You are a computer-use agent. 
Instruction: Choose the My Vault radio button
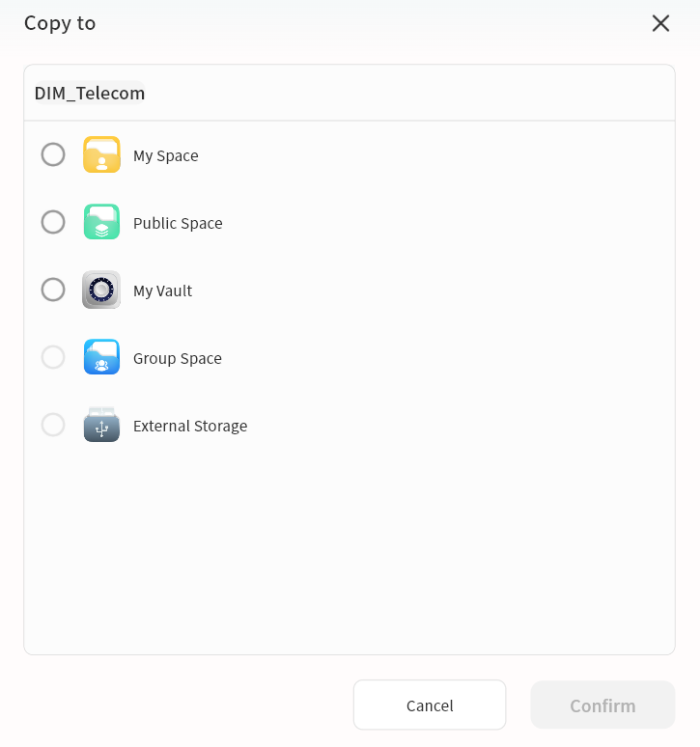[53, 290]
